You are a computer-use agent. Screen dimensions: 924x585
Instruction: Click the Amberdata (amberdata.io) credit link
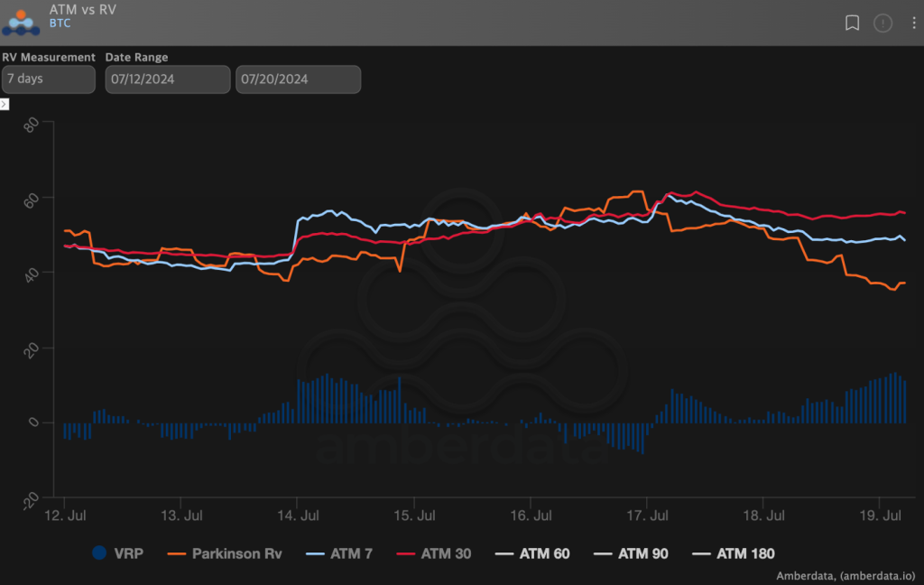point(845,574)
